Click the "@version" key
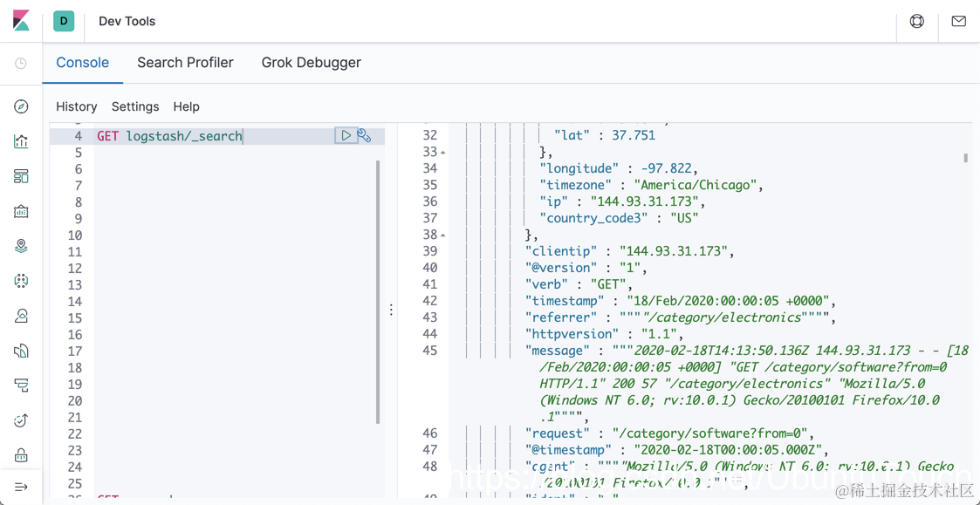The width and height of the screenshot is (980, 505). tap(559, 268)
